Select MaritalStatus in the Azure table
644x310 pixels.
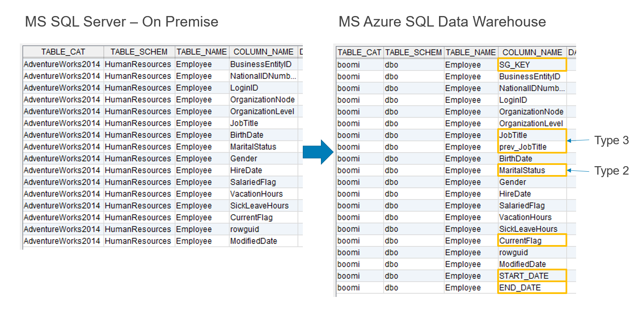(x=532, y=170)
